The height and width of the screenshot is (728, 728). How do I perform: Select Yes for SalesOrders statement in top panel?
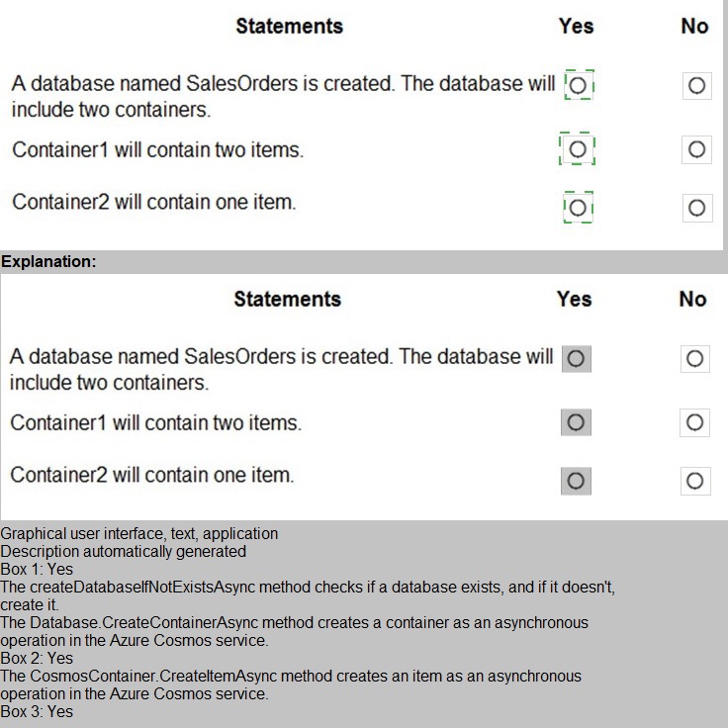click(x=579, y=86)
